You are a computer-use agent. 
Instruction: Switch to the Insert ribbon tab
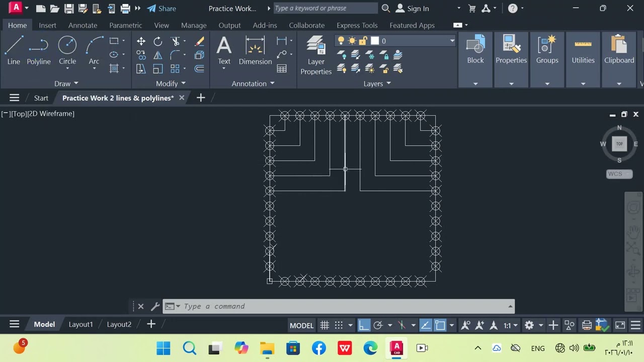pyautogui.click(x=48, y=25)
